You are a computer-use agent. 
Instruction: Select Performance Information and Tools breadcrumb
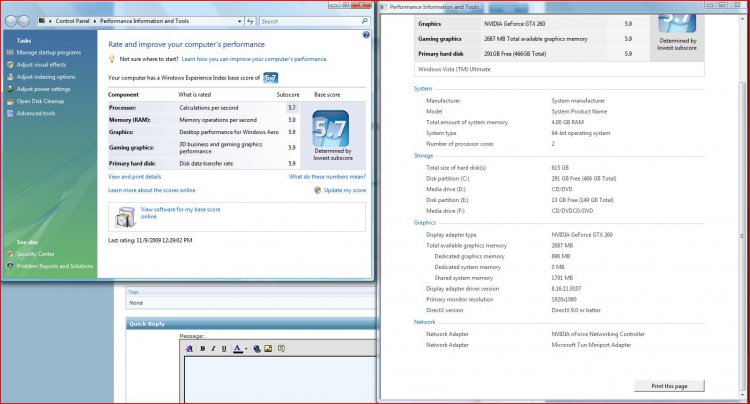[x=144, y=21]
